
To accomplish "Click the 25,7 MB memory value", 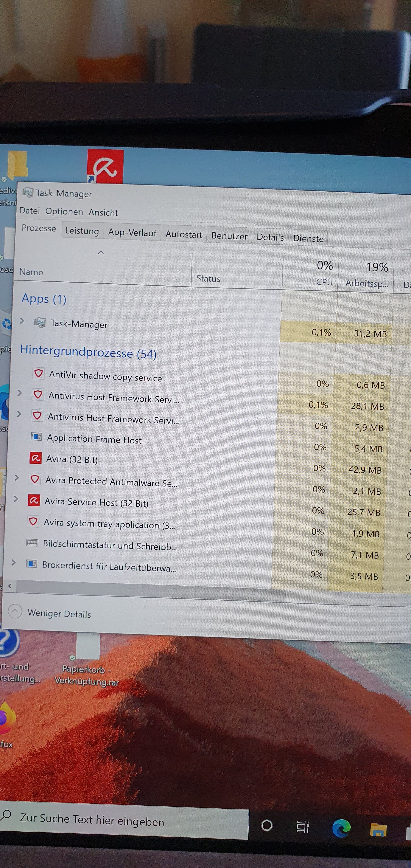I will pos(363,512).
